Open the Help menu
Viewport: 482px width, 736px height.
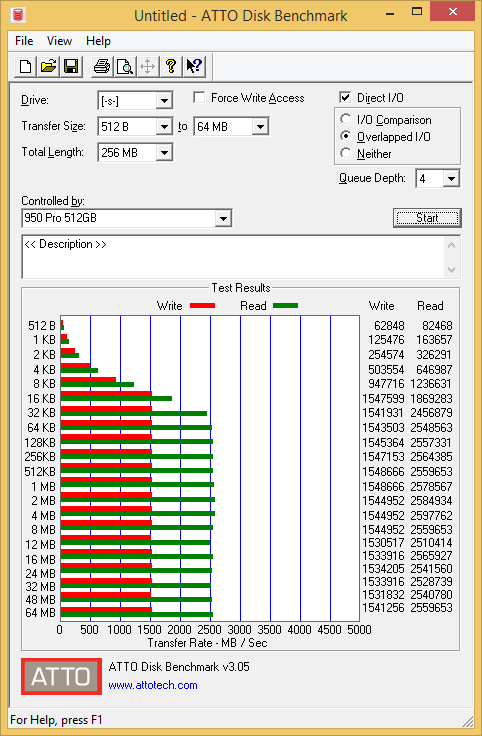click(x=98, y=41)
